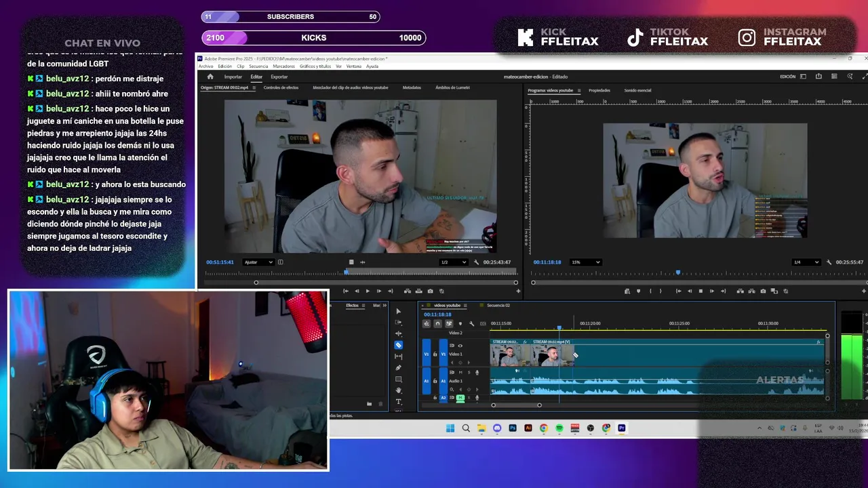
Task: Open Source monitor settings wrench
Action: [476, 262]
